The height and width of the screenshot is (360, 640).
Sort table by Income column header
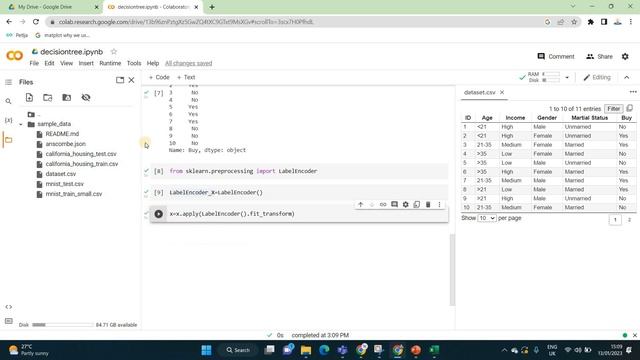click(x=515, y=118)
